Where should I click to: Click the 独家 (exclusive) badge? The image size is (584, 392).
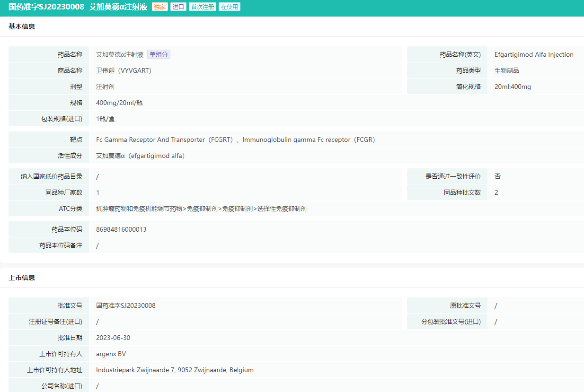(x=159, y=7)
